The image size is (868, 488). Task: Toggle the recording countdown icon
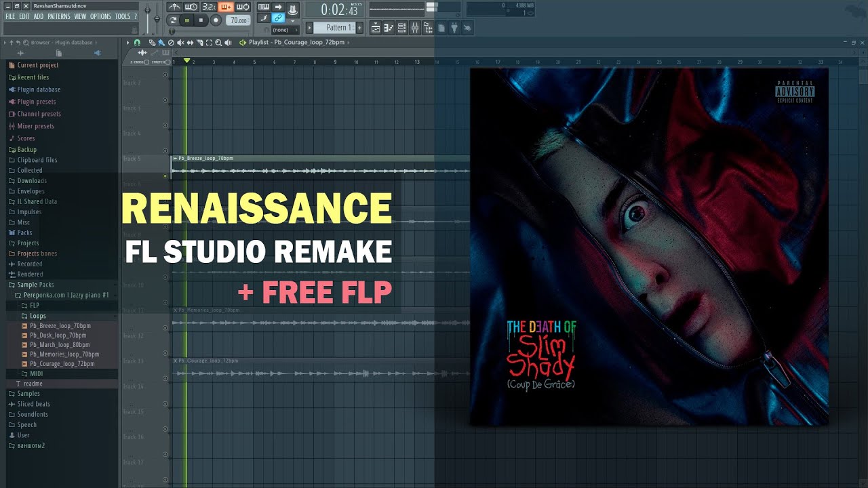click(210, 7)
